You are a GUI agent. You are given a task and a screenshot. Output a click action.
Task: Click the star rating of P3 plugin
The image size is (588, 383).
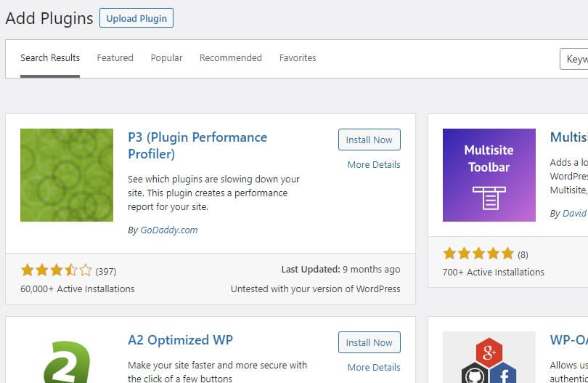(56, 270)
